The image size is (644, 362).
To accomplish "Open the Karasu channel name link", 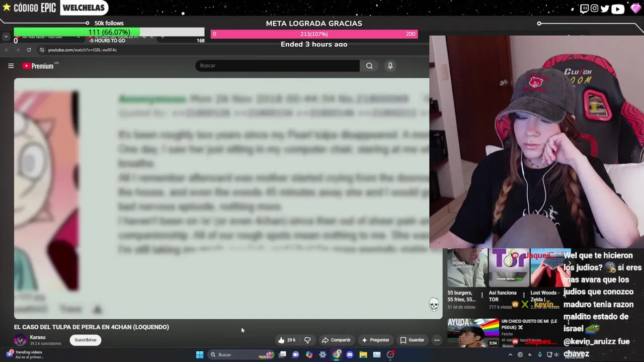I will point(38,337).
